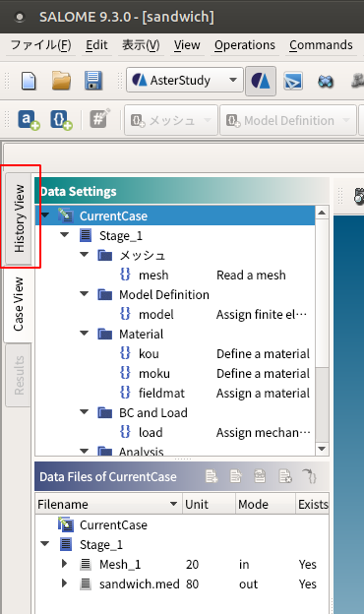Collapse the BC and Load category node
This screenshot has width=364, height=614.
(85, 411)
